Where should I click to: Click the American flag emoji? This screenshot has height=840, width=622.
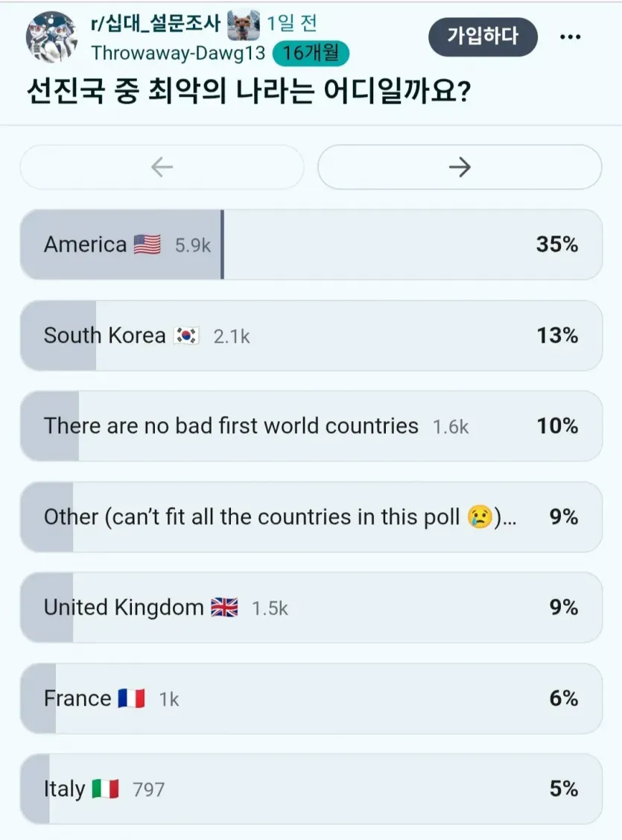tap(147, 244)
